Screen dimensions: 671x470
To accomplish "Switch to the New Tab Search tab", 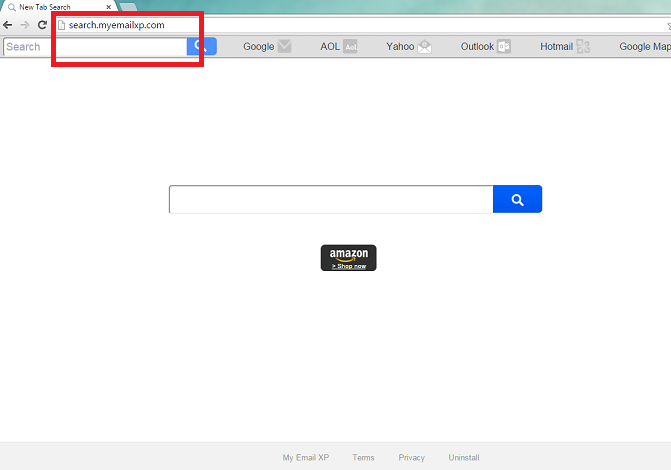I will (x=55, y=7).
